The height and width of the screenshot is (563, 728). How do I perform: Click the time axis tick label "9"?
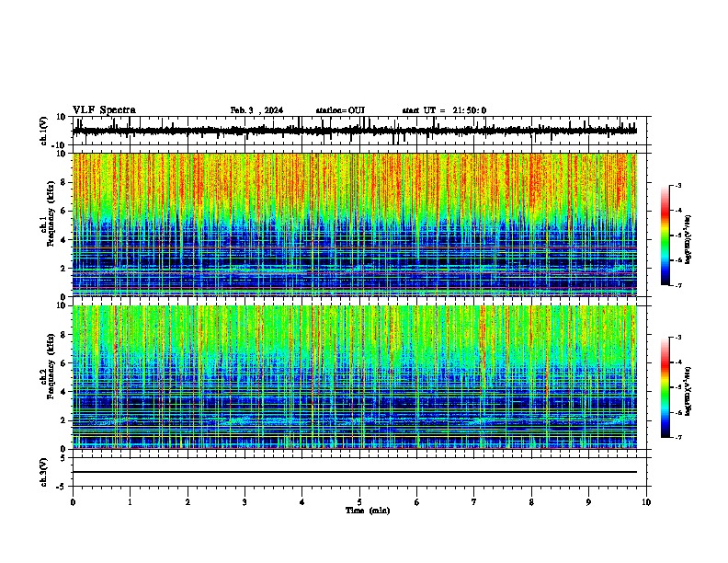coord(588,502)
